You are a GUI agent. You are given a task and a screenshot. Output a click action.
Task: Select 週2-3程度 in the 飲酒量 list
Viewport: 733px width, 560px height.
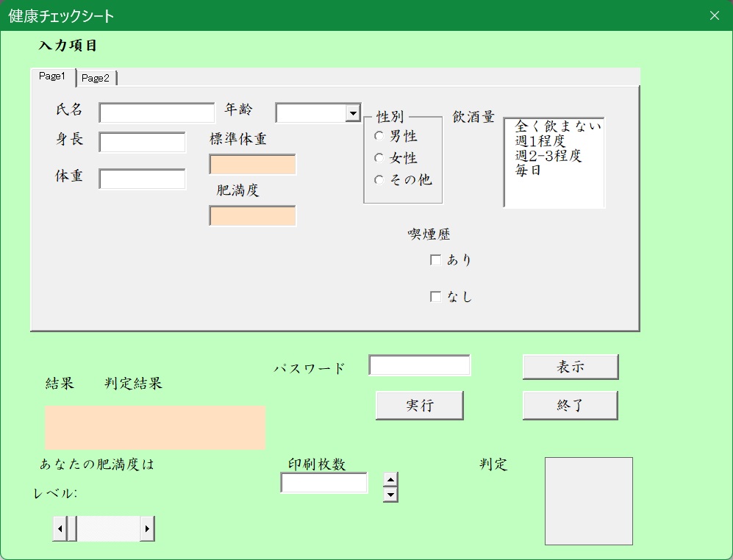(x=548, y=156)
